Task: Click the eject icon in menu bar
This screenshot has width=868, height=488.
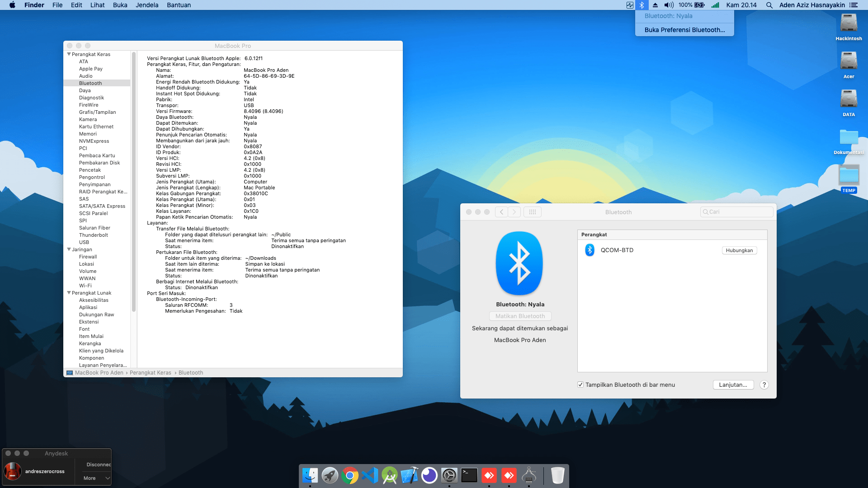Action: pos(655,5)
